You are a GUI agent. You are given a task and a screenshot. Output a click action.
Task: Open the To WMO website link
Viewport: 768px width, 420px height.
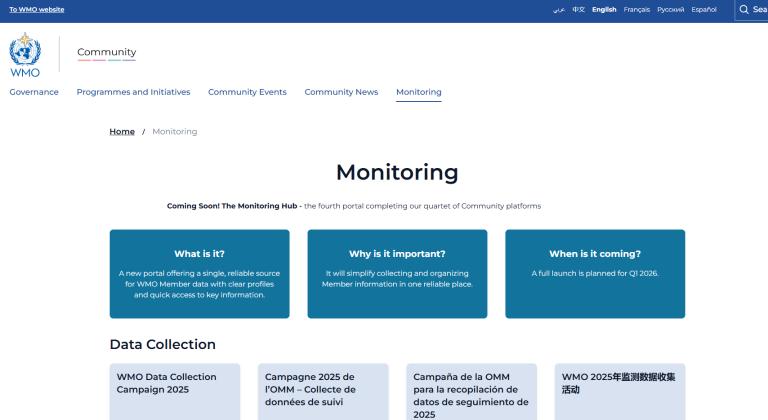pos(37,9)
